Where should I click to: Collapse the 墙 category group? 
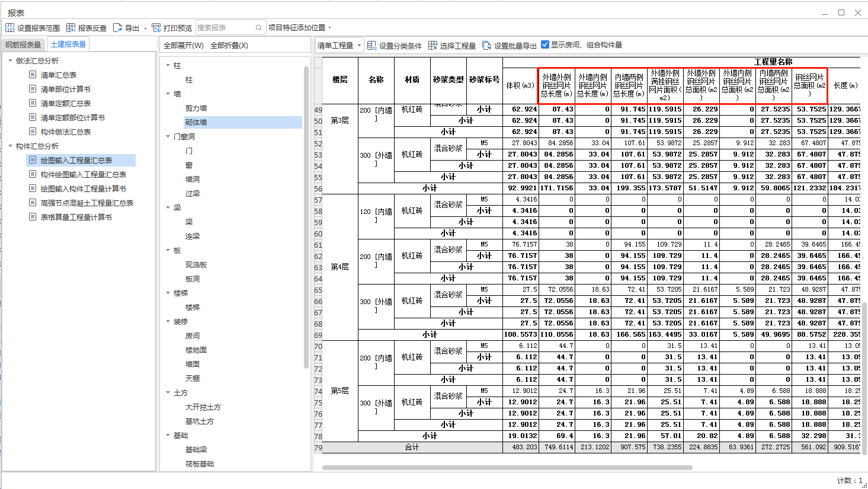click(x=168, y=94)
